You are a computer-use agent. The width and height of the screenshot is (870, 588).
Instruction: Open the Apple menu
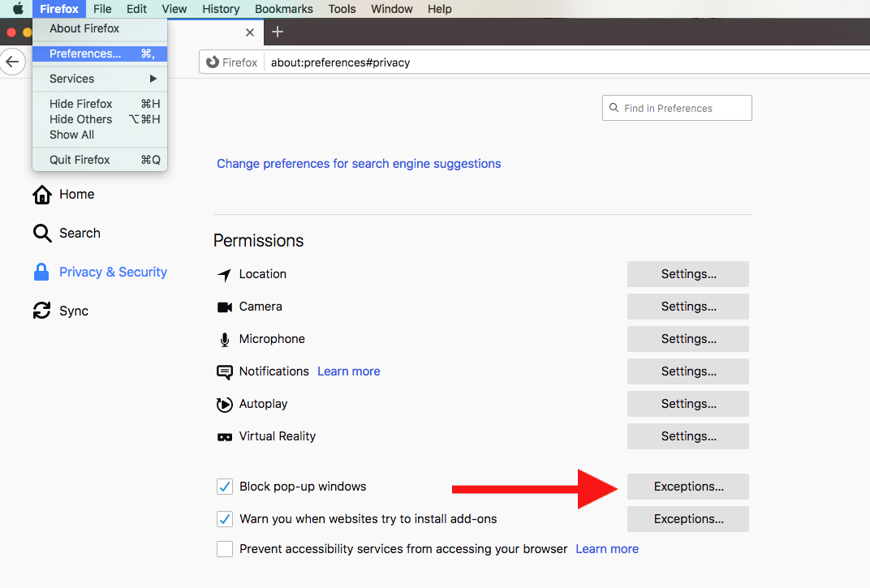coord(18,8)
